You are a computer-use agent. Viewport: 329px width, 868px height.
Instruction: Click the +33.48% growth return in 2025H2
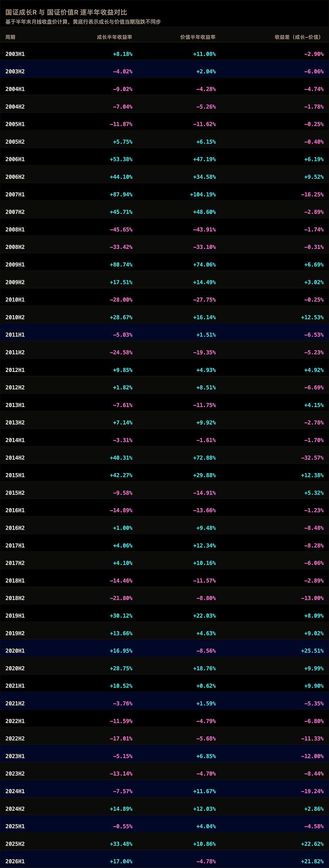(x=121, y=844)
